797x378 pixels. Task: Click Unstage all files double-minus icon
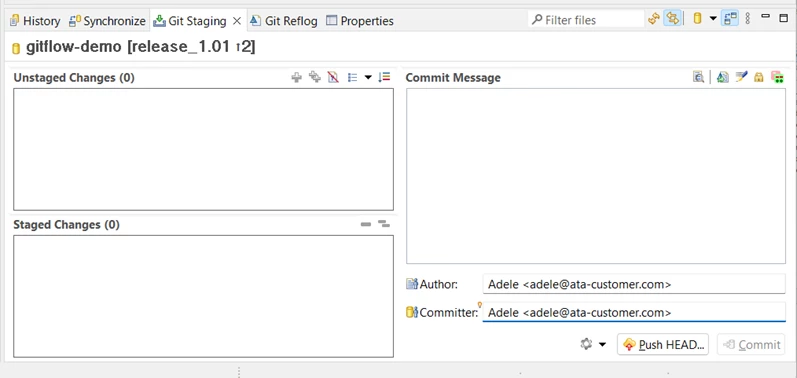(x=384, y=224)
